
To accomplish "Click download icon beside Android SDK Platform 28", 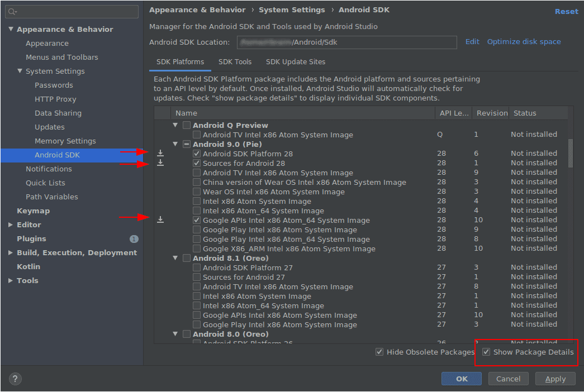I will click(160, 153).
